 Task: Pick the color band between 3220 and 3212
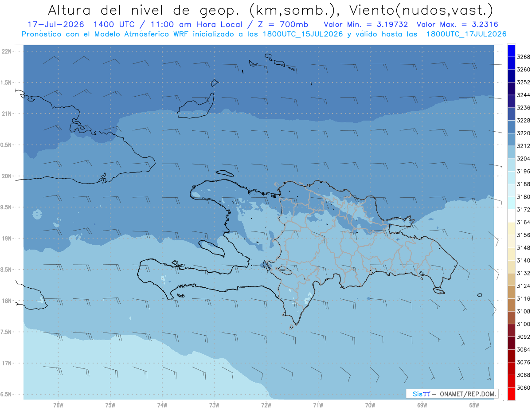(511, 139)
